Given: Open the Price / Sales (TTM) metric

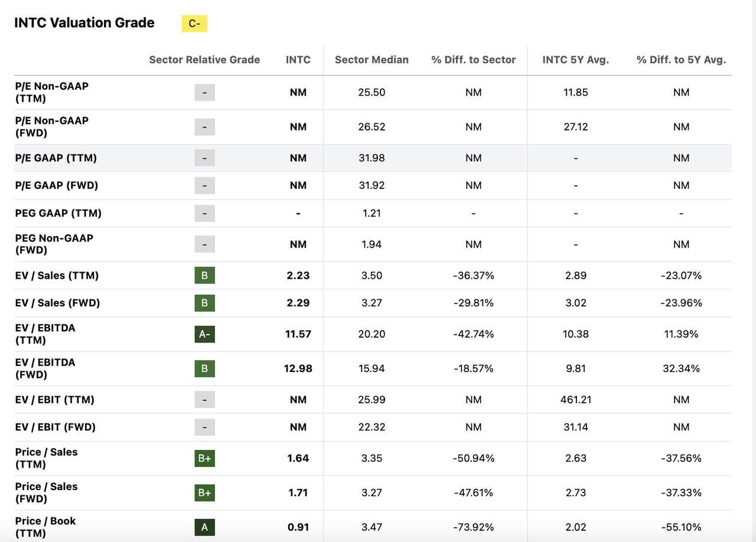Looking at the screenshot, I should click(x=47, y=458).
